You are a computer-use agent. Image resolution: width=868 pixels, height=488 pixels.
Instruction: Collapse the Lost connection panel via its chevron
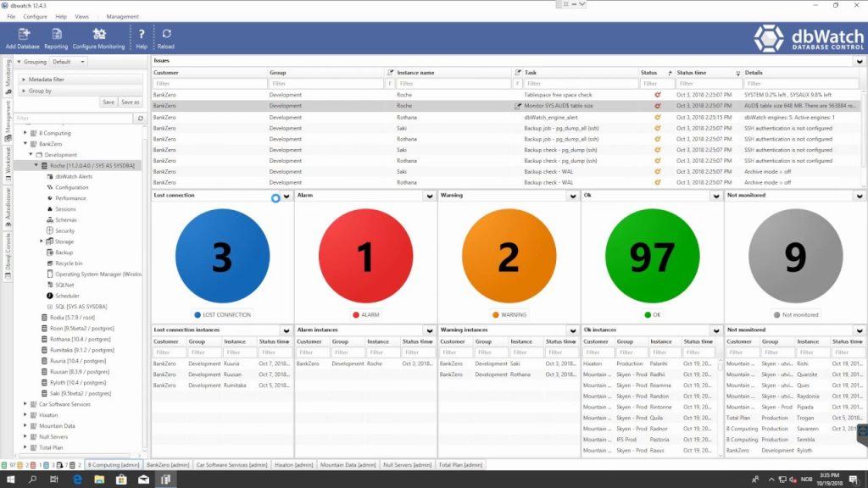coord(286,195)
